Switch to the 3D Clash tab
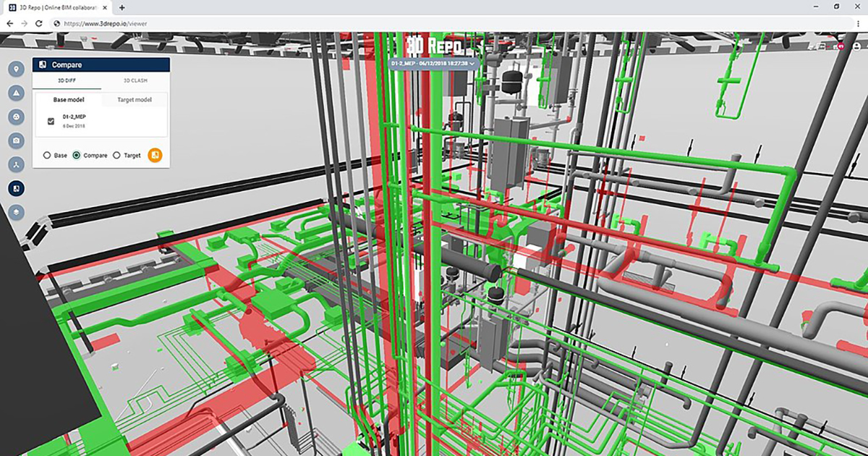868x456 pixels. [x=135, y=80]
